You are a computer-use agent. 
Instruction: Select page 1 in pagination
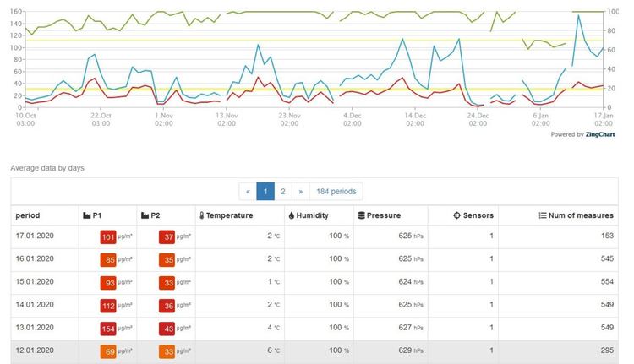[265, 191]
